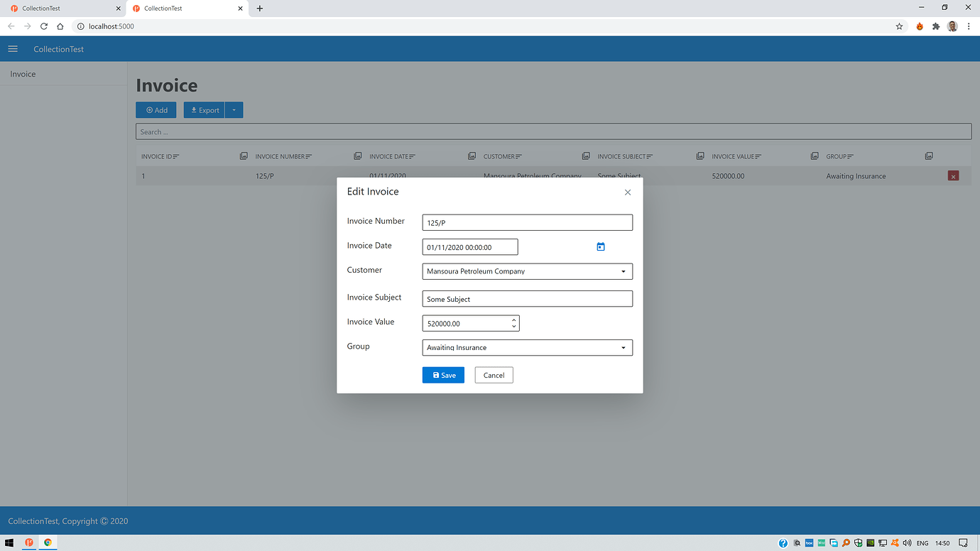The image size is (980, 551).
Task: Open the Export split-button dropdown arrow
Action: [x=234, y=110]
